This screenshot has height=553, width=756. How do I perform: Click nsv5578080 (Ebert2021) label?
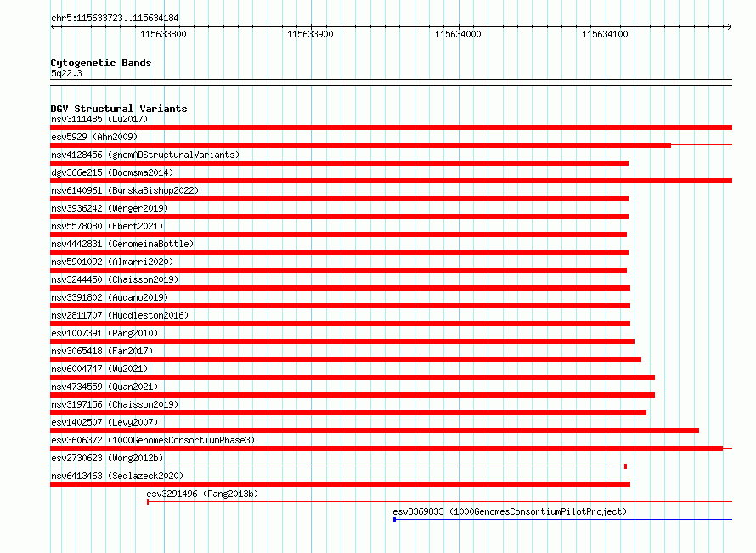(107, 226)
